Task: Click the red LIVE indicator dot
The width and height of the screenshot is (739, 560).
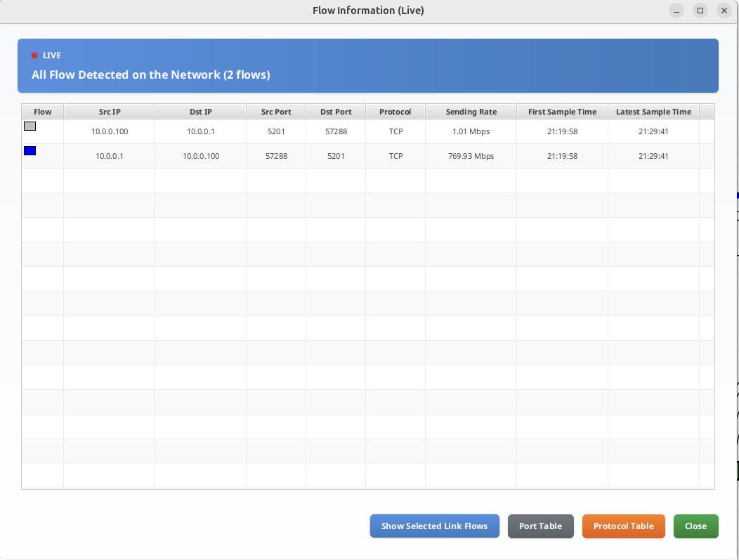Action: point(34,56)
